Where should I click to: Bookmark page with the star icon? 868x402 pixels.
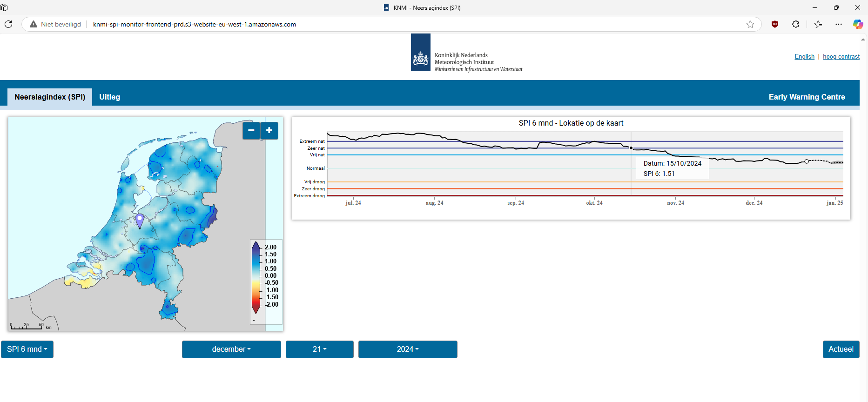pyautogui.click(x=750, y=24)
